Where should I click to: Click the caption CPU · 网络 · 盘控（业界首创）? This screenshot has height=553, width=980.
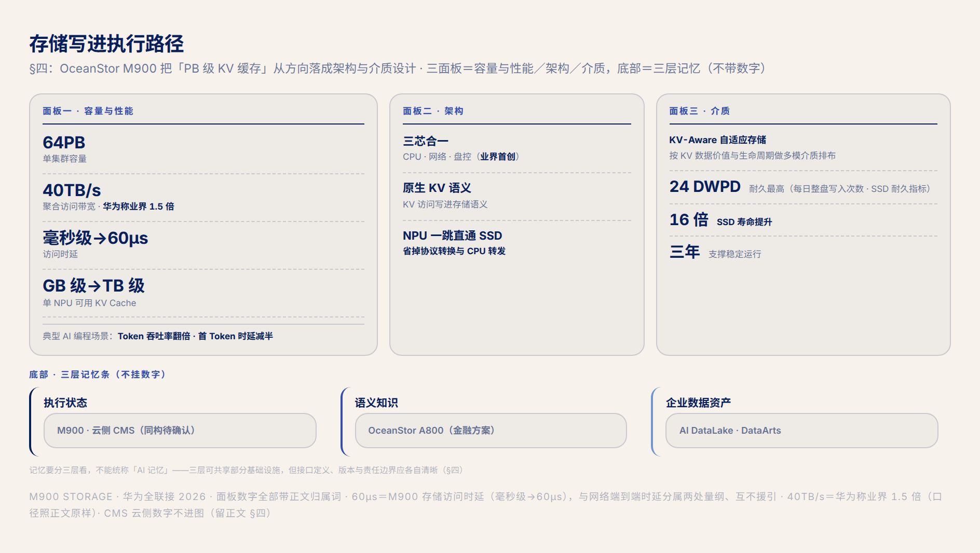pos(461,157)
